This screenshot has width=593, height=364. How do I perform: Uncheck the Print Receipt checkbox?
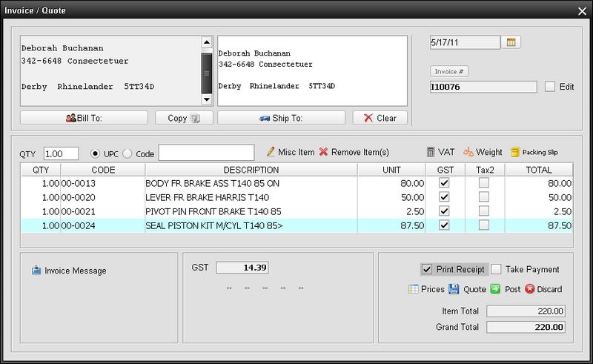point(427,269)
